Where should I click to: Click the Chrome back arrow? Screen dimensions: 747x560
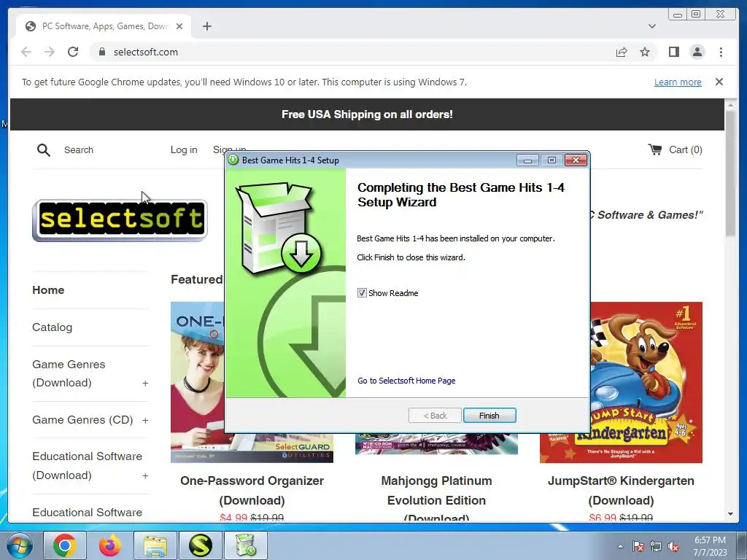(x=26, y=52)
